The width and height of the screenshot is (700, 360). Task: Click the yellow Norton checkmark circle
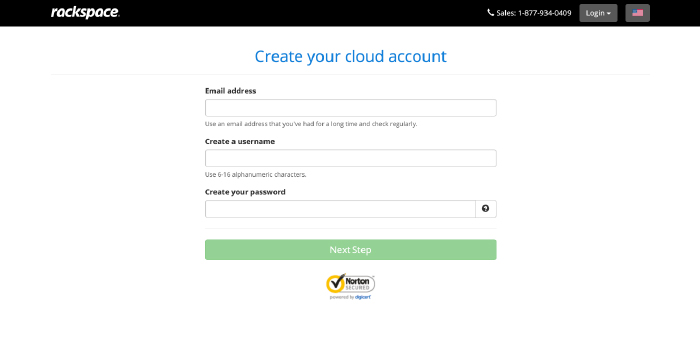[335, 283]
